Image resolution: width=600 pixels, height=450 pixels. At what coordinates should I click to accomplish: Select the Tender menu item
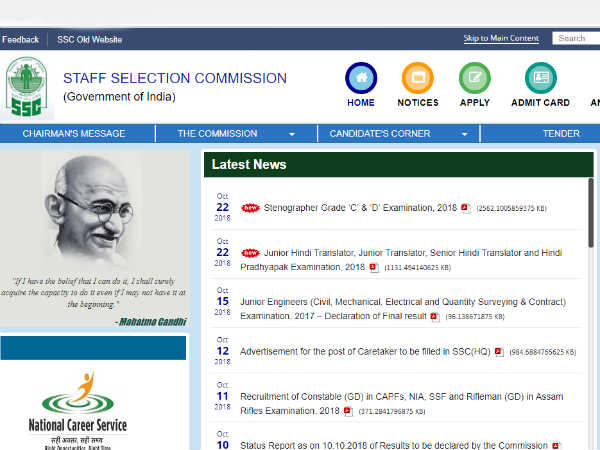(560, 134)
